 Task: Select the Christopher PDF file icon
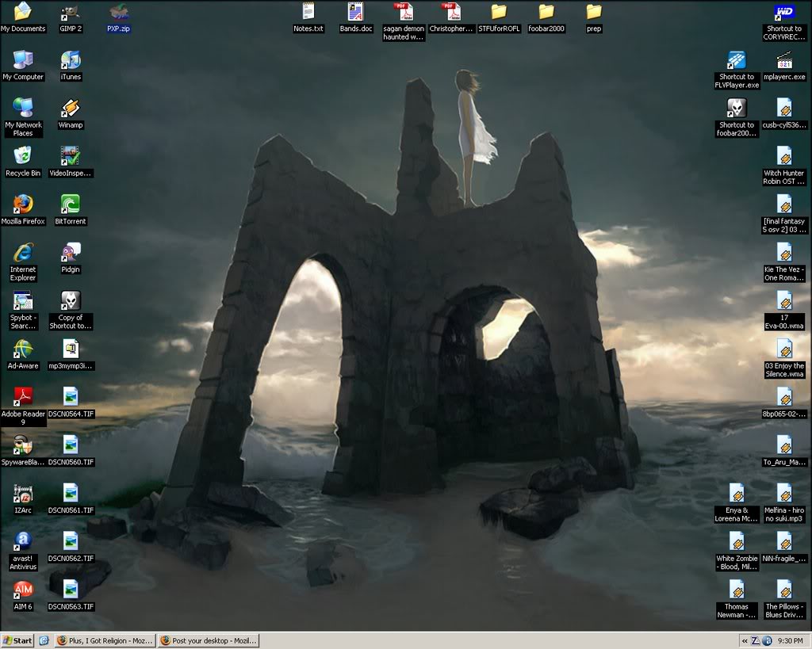(451, 11)
